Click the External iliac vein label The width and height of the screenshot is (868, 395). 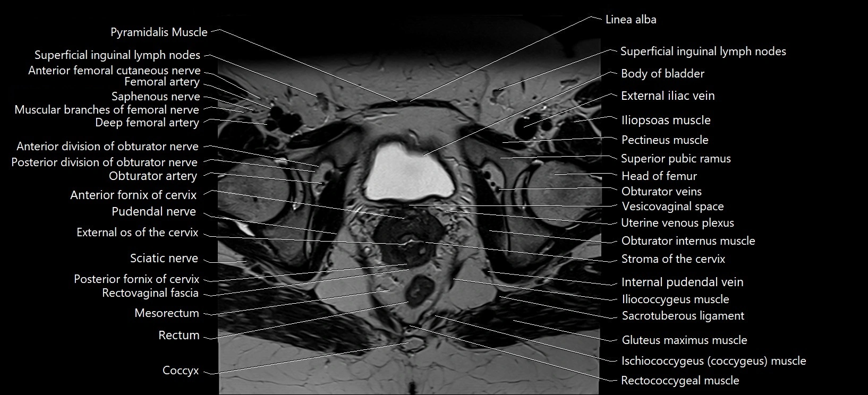point(668,96)
